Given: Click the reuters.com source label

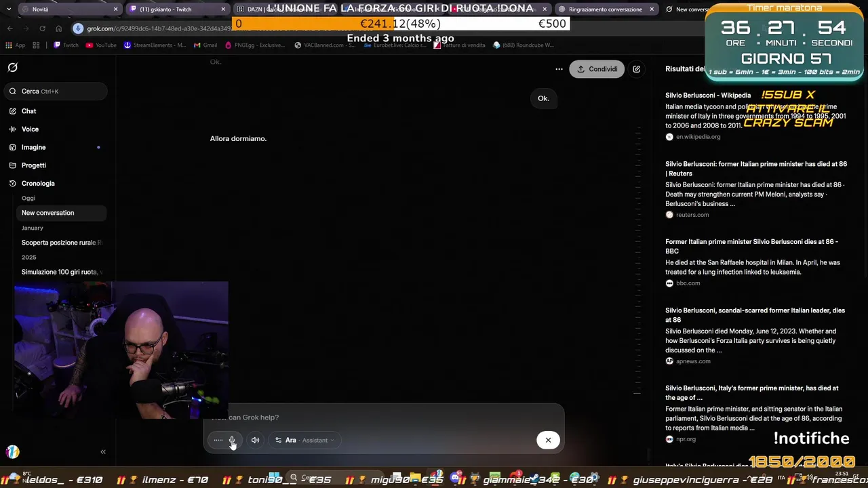Looking at the screenshot, I should [x=692, y=215].
